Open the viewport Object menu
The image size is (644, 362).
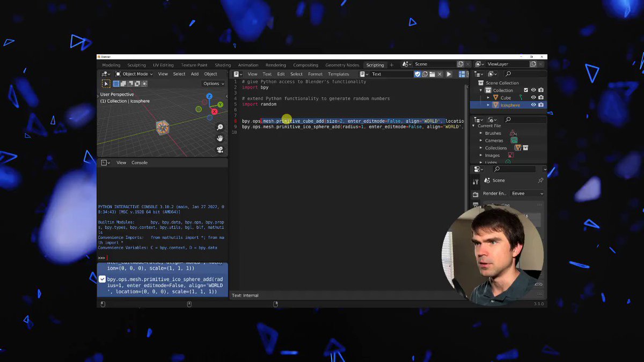tap(210, 74)
